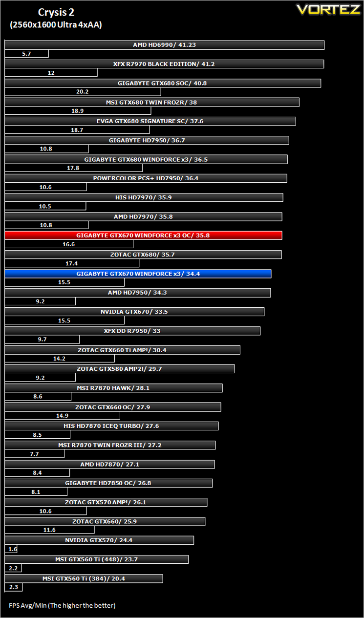Click "FPS Avg/Min (The higher the better)" caption
The width and height of the screenshot is (364, 618).
pyautogui.click(x=62, y=606)
